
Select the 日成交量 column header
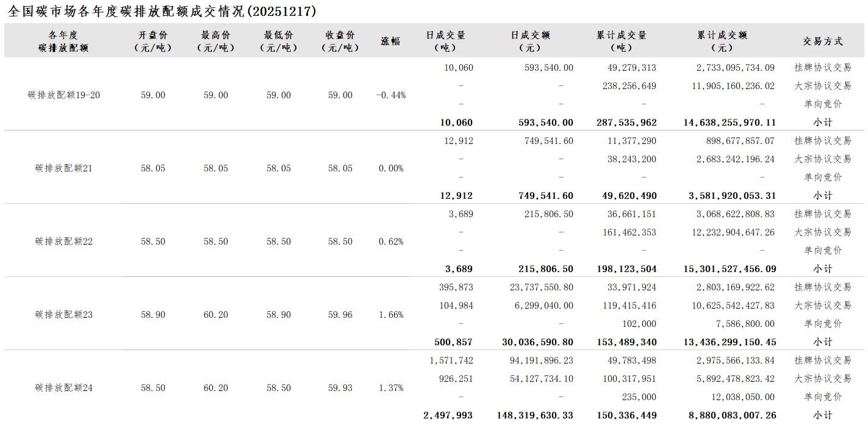445,41
